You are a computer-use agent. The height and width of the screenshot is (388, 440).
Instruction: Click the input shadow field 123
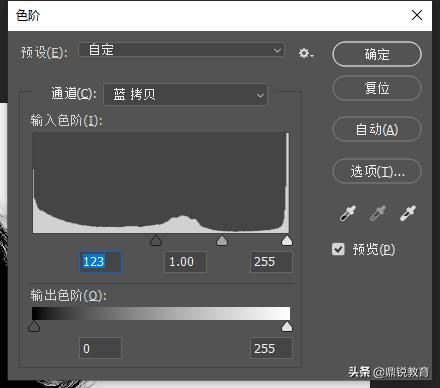(100, 262)
